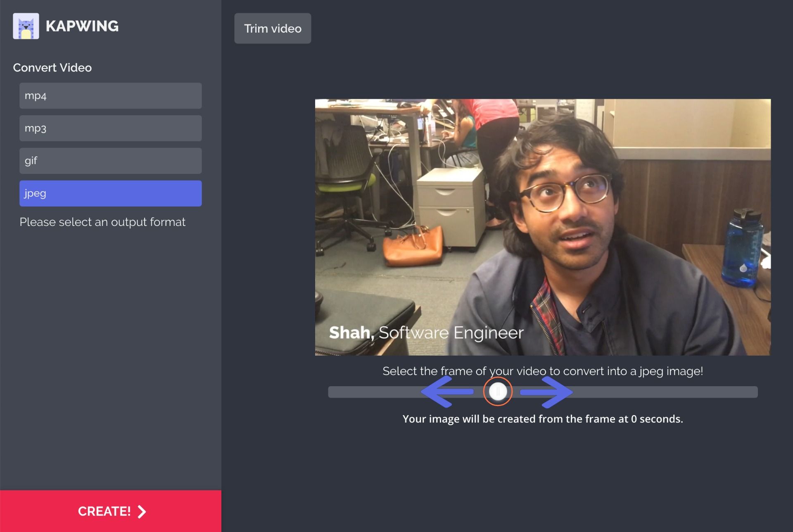Image resolution: width=793 pixels, height=532 pixels.
Task: Click "Please select an output format" text
Action: pos(102,222)
